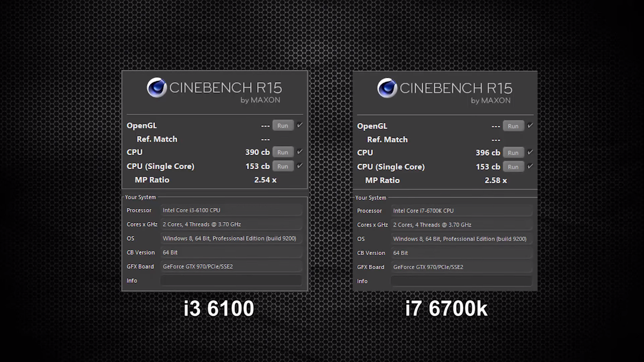The image size is (644, 362).
Task: Run the CPU test in the i7 6700k panel
Action: pyautogui.click(x=514, y=153)
